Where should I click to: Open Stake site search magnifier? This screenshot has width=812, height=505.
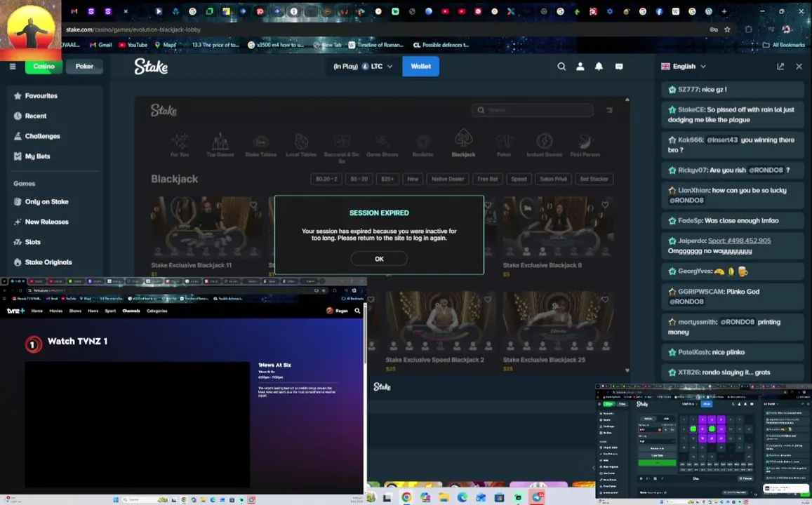tap(561, 66)
